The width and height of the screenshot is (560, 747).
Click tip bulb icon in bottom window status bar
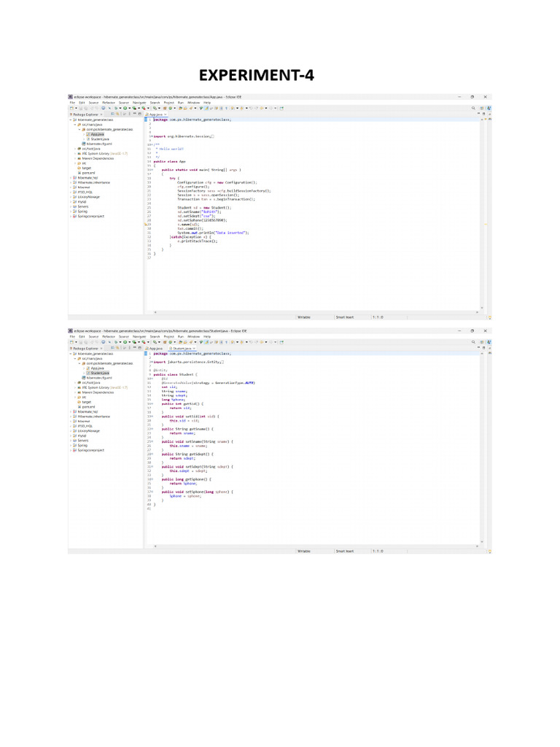[489, 551]
